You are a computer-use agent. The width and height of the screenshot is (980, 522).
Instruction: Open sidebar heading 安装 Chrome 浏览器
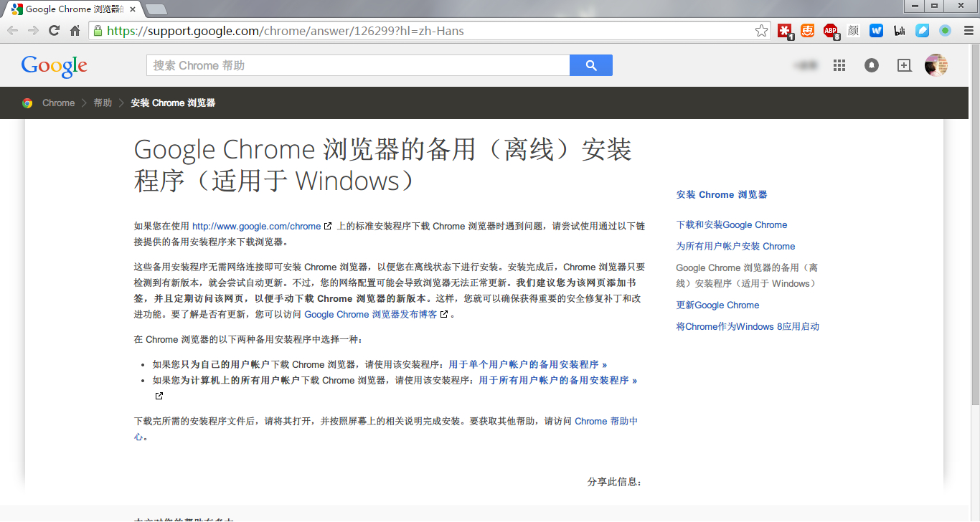(722, 194)
